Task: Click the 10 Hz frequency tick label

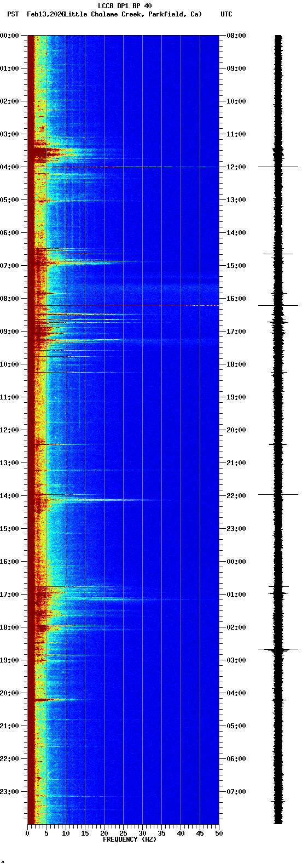Action: [66, 833]
